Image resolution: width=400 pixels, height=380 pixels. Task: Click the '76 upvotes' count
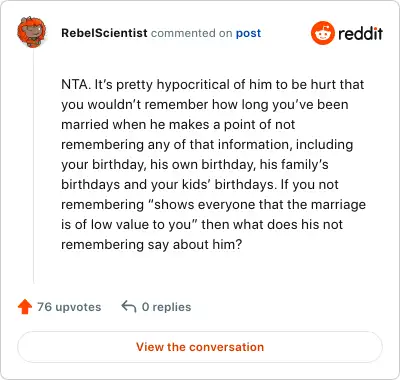click(x=69, y=307)
